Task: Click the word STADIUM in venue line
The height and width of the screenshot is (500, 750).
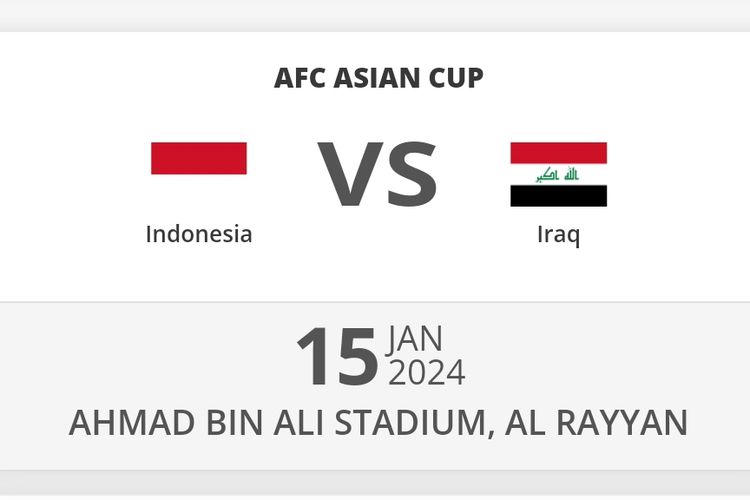Action: [x=411, y=423]
